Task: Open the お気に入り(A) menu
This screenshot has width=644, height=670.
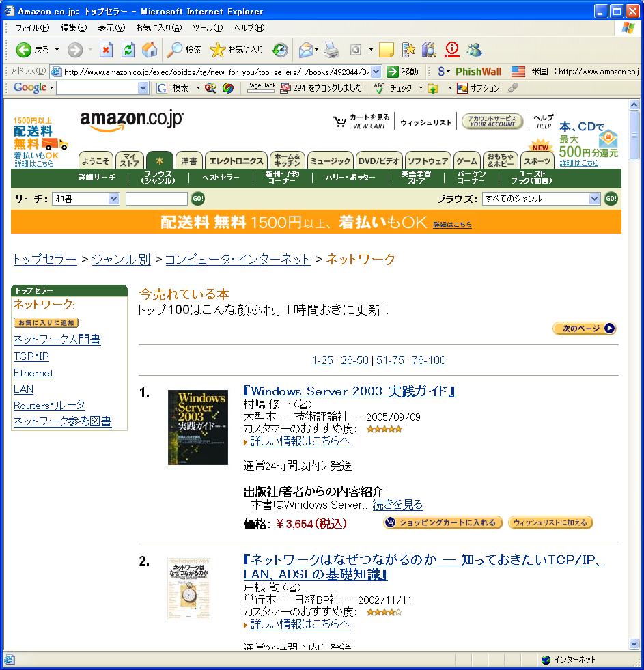Action: point(158,28)
